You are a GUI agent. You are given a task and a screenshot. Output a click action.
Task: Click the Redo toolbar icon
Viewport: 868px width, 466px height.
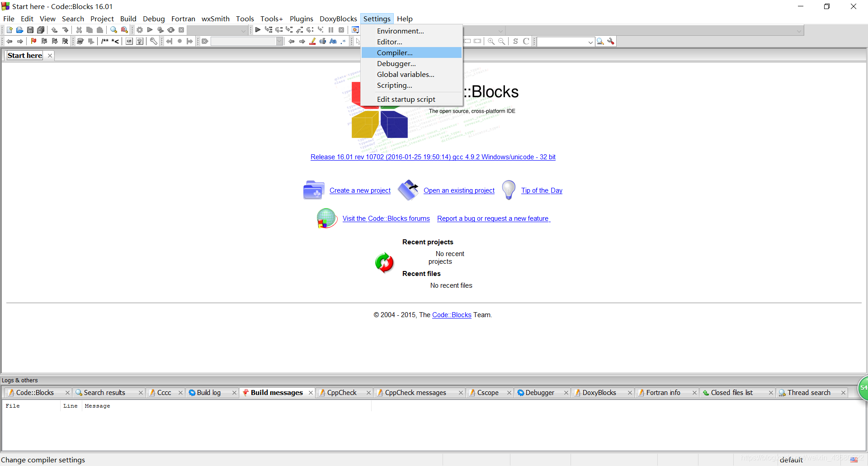tap(65, 30)
